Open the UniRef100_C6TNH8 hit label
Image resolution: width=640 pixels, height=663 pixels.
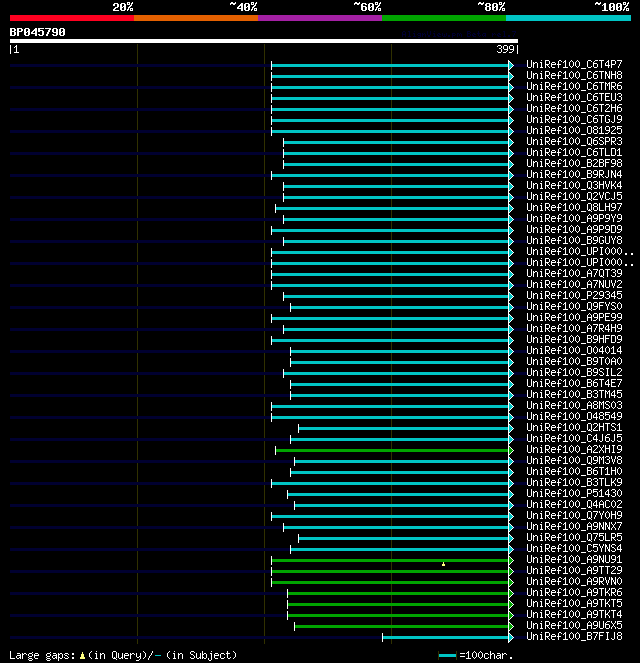tap(574, 75)
